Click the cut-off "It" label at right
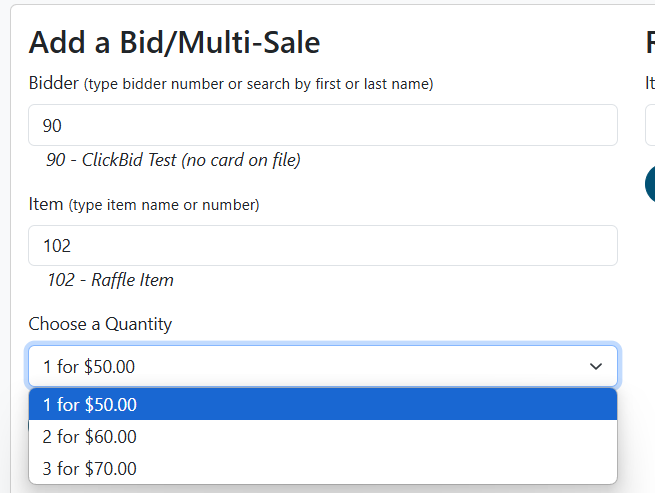The height and width of the screenshot is (493, 655). pos(650,84)
